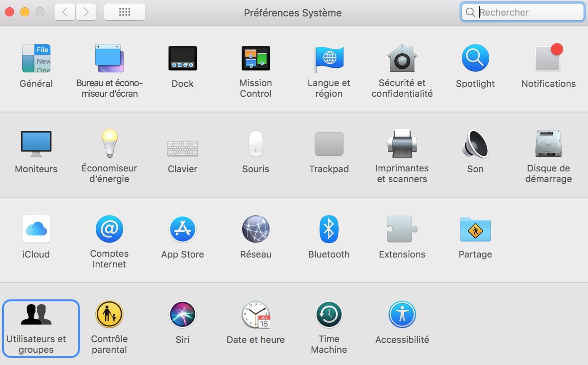Viewport: 588px width, 365px height.
Task: Open the Moniteurs display settings
Action: coord(36,152)
